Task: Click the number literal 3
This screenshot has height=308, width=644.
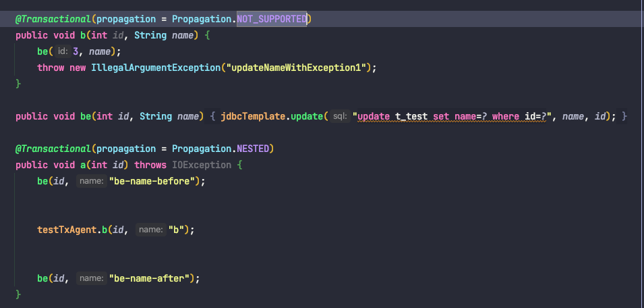Action: click(75, 51)
